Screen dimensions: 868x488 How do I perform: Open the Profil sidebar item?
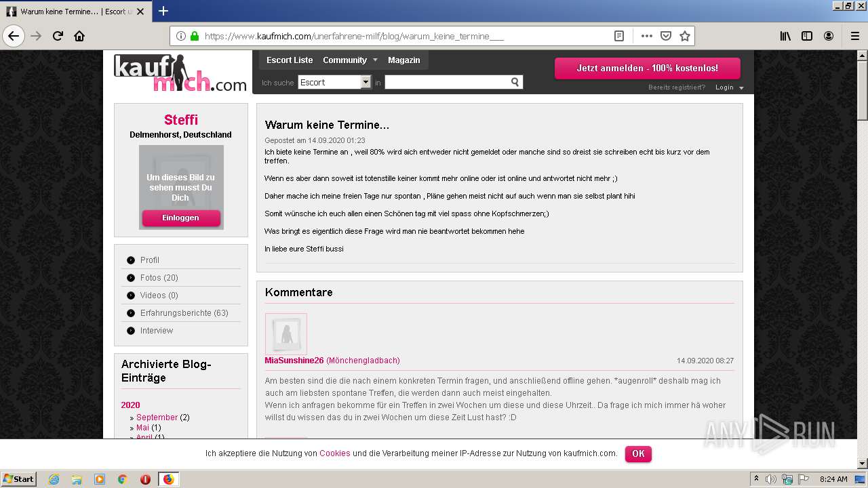click(x=150, y=260)
